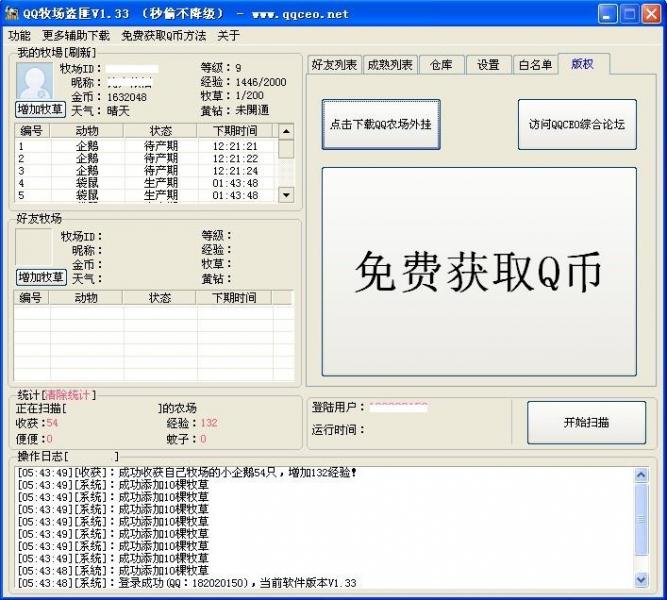Screen dimensions: 667x600
Task: Click the 刷新 link beside 我的牧场
Action: point(80,52)
